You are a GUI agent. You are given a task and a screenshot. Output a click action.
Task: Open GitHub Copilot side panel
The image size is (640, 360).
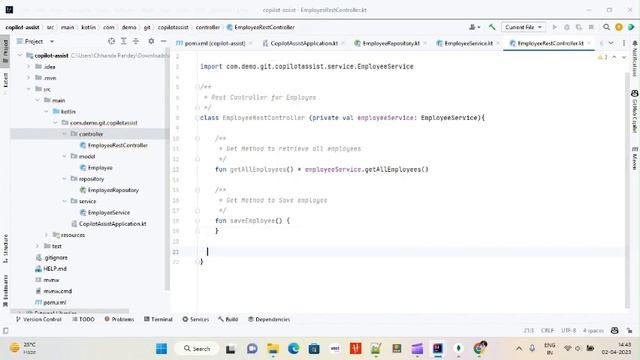pyautogui.click(x=635, y=111)
